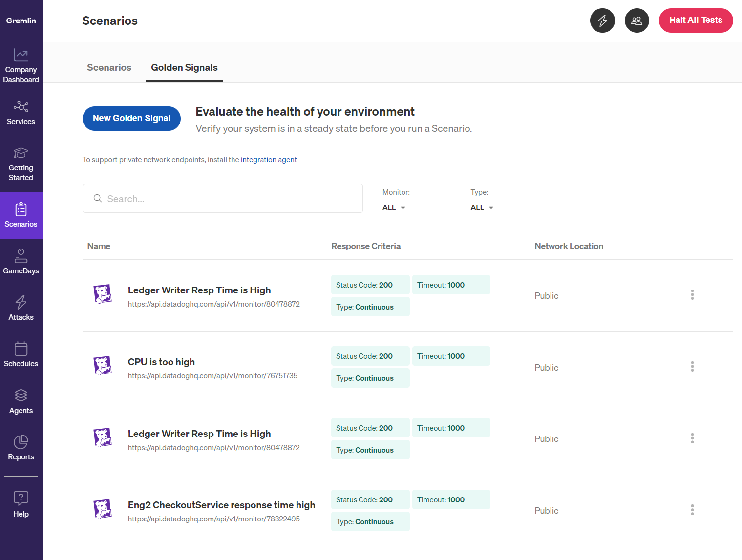Expand the Monitor ALL filter dropdown
This screenshot has width=742, height=560.
(394, 207)
